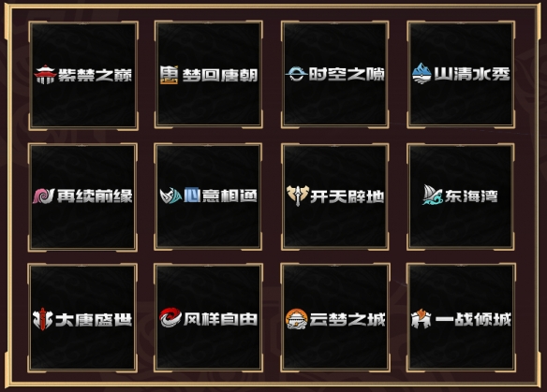Click the winged axe icon of 开天辟地
Image resolution: width=547 pixels, height=392 pixels.
pos(298,196)
